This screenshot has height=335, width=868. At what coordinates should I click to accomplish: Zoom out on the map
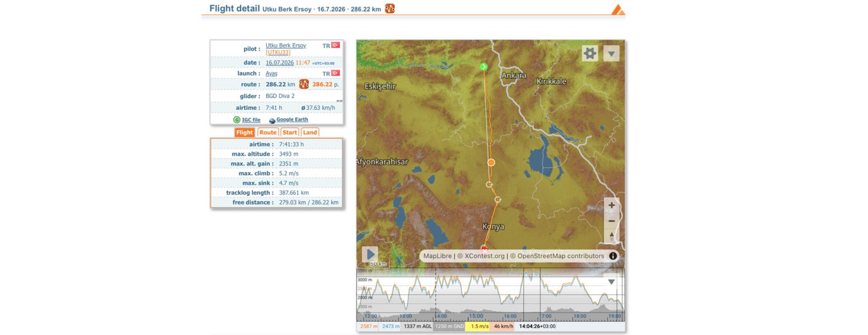click(611, 221)
